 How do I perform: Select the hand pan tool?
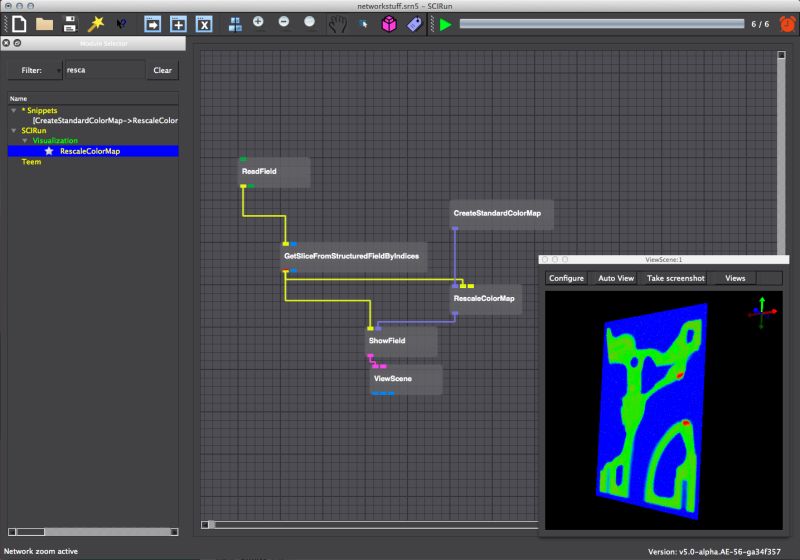pos(337,24)
